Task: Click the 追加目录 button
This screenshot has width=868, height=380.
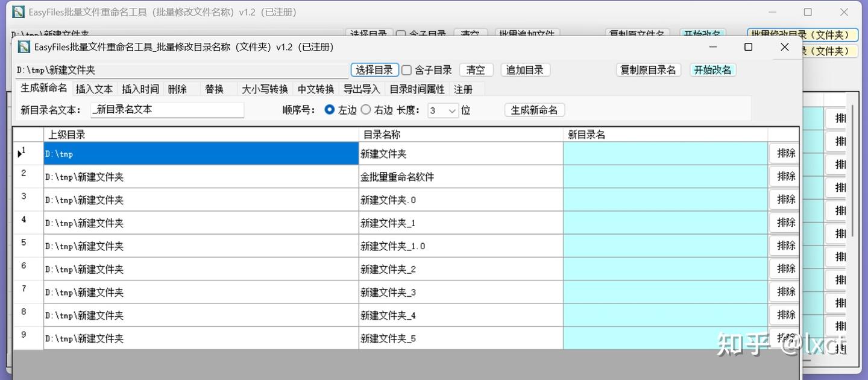Action: 524,69
